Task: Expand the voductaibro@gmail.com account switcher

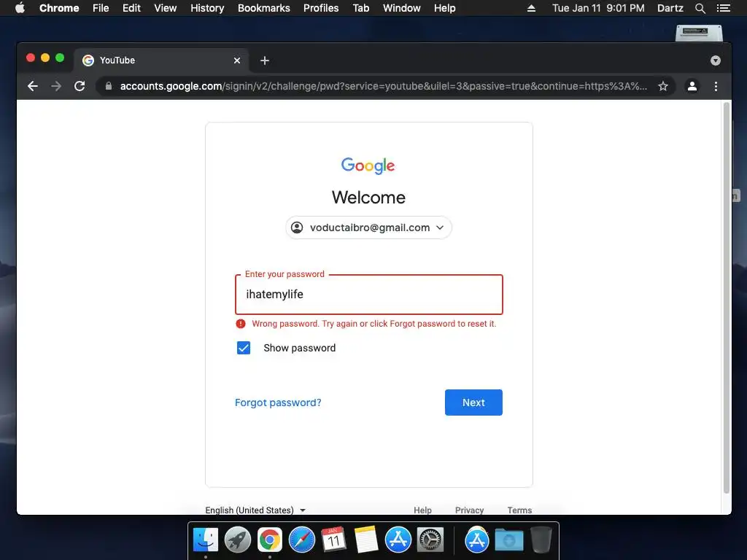Action: point(368,227)
